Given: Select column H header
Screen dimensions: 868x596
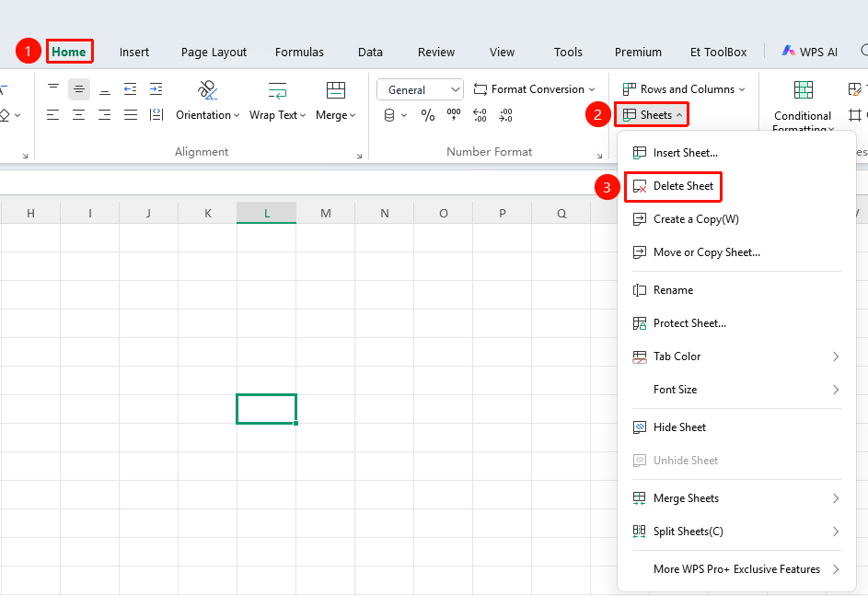Looking at the screenshot, I should click(x=31, y=214).
